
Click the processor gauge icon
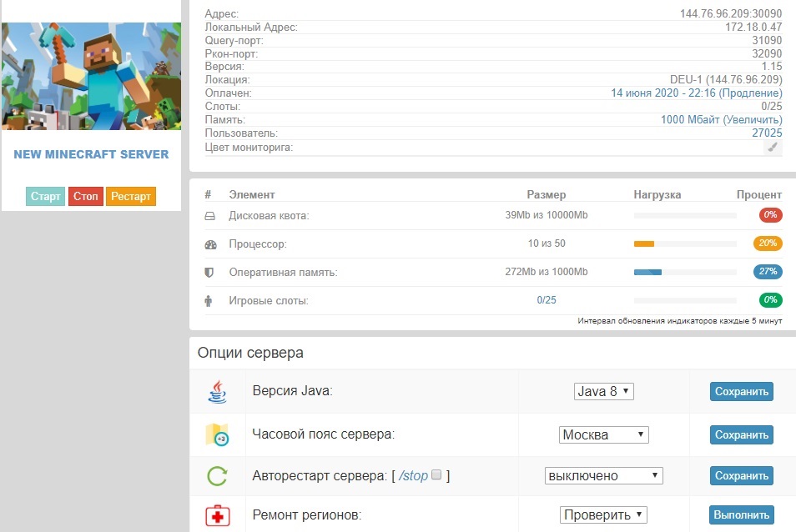(210, 244)
